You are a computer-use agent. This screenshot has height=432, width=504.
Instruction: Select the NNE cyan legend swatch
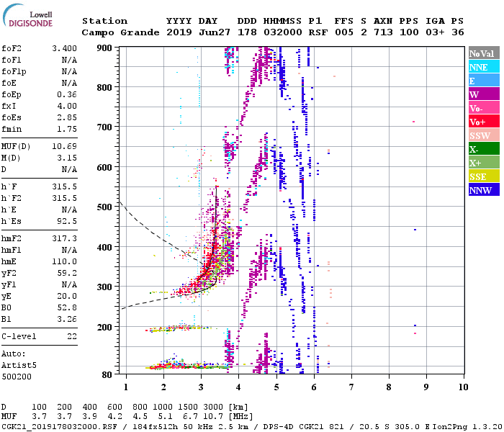484,67
